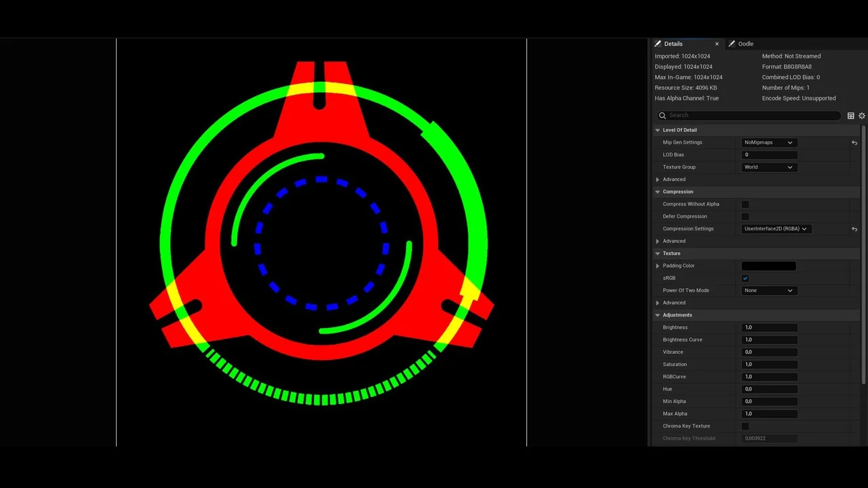The image size is (868, 488).
Task: Click the Padding Color black swatch
Action: [x=768, y=266]
